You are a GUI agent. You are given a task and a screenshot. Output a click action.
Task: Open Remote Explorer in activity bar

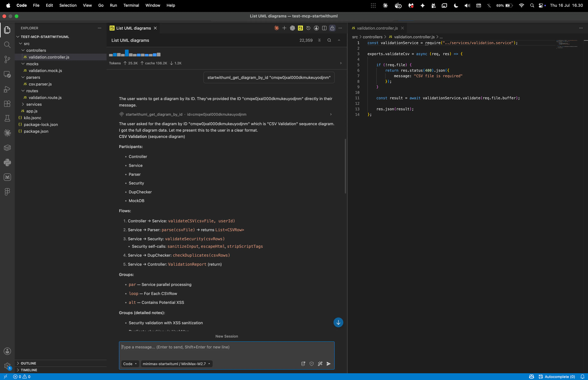point(7,74)
